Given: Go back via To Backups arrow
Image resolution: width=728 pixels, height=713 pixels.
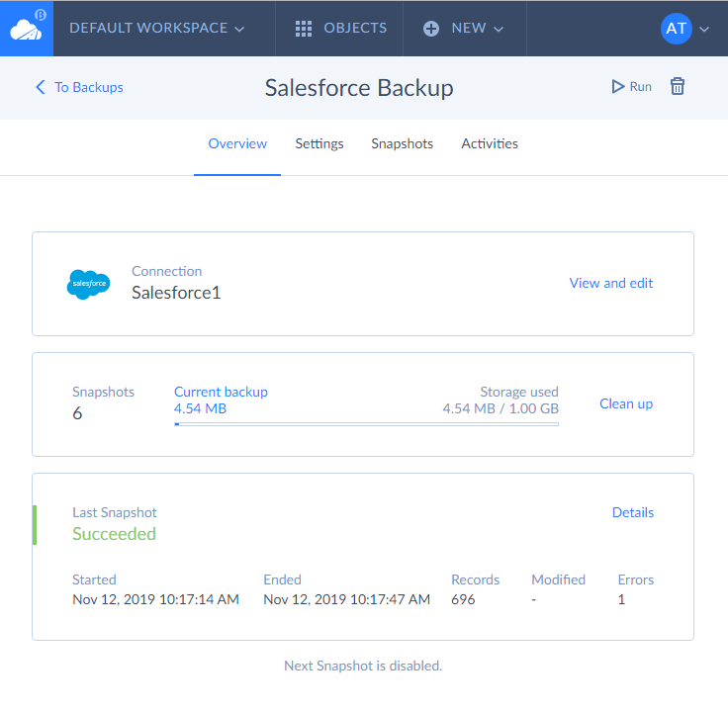Looking at the screenshot, I should (x=41, y=87).
